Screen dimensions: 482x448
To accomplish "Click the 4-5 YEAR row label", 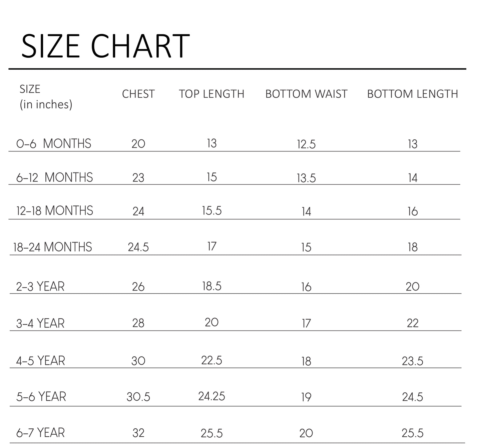I will [x=40, y=361].
